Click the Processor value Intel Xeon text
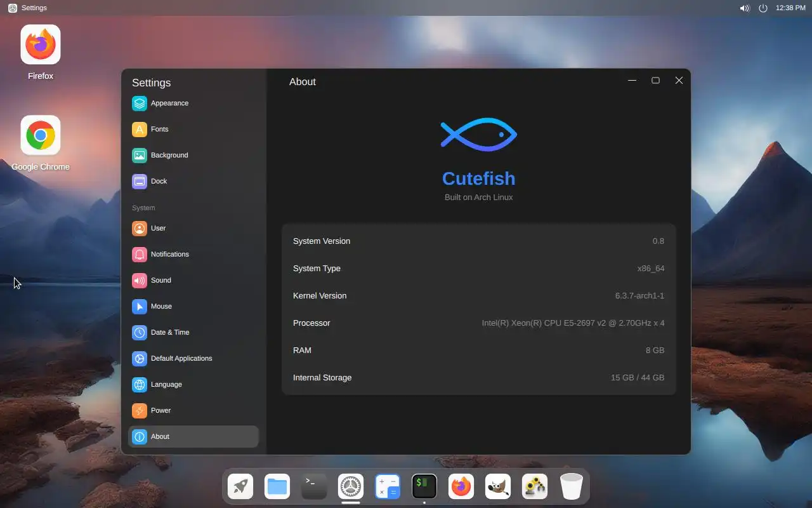This screenshot has height=508, width=812. click(x=573, y=323)
